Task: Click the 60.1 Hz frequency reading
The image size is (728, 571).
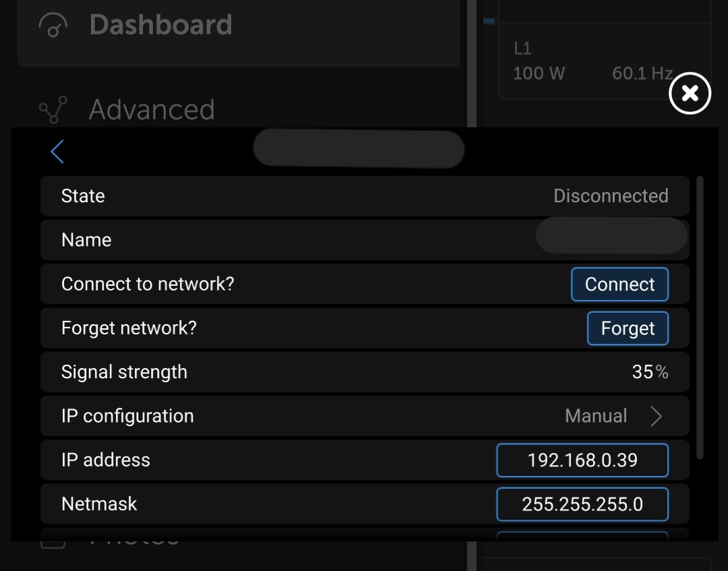Action: point(642,73)
